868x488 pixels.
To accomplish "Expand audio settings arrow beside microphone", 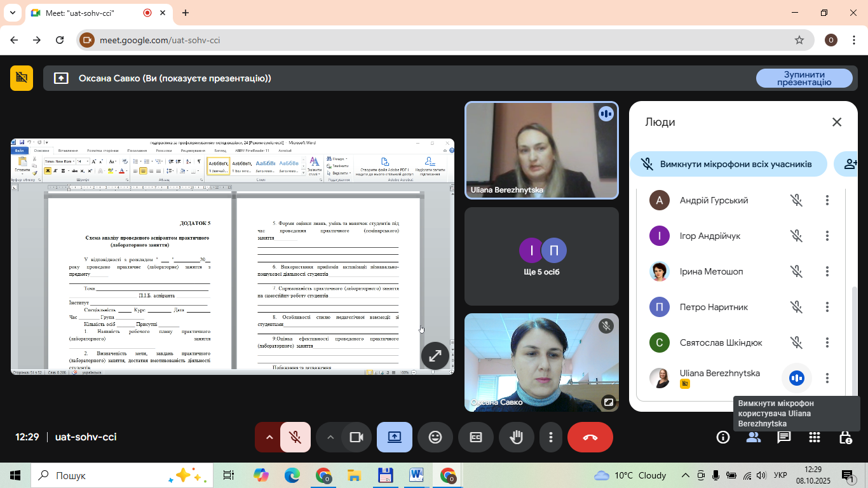I will 269,437.
